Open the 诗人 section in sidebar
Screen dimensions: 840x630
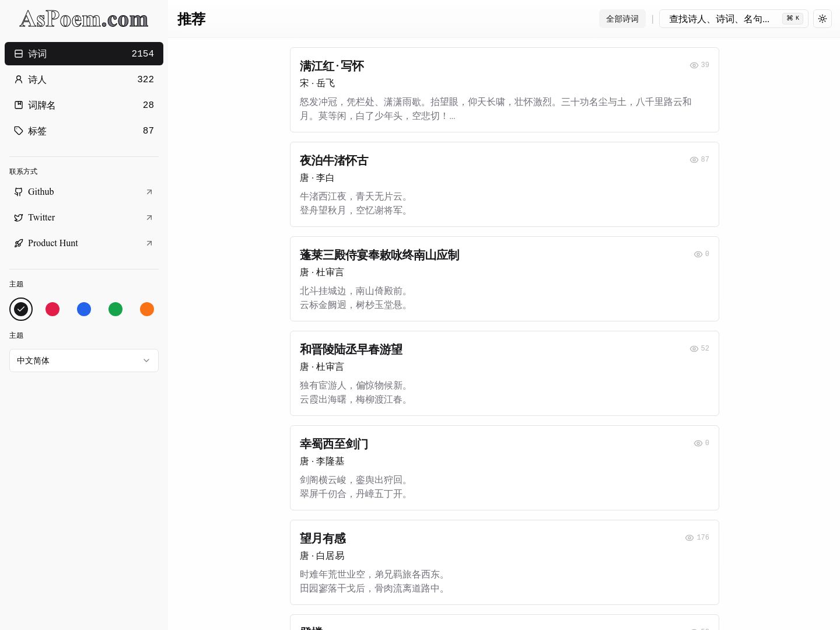[x=84, y=79]
